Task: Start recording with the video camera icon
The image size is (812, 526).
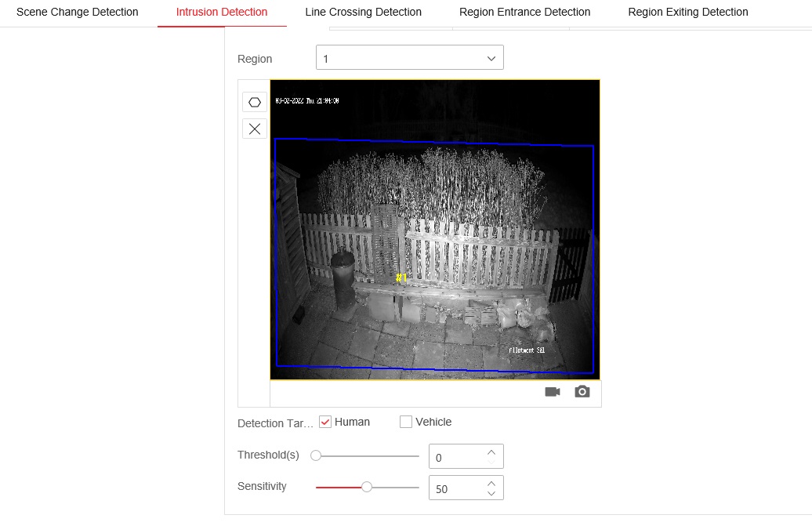Action: point(553,392)
